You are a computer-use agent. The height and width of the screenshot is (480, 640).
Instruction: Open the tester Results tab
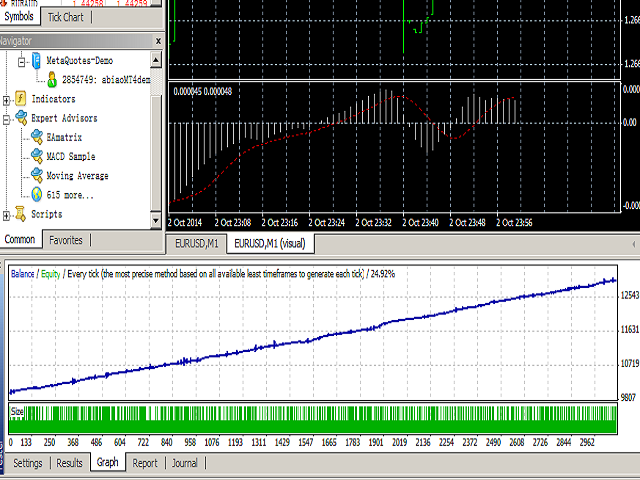tap(69, 463)
